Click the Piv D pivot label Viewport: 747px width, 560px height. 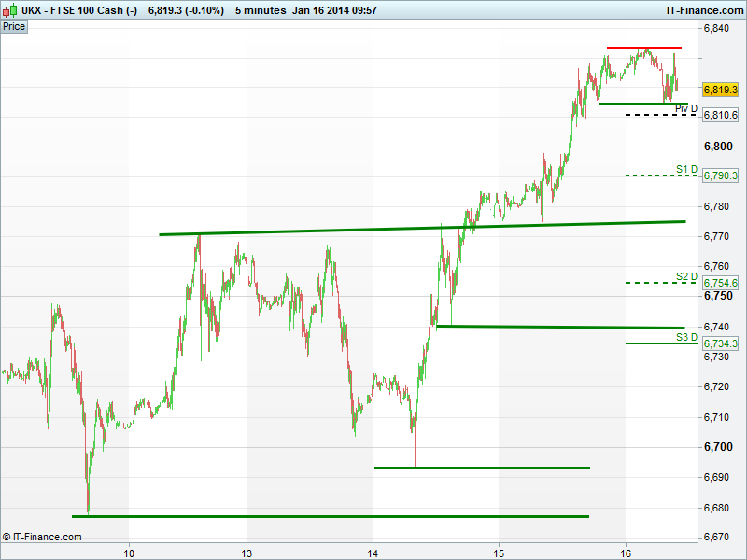coord(686,109)
